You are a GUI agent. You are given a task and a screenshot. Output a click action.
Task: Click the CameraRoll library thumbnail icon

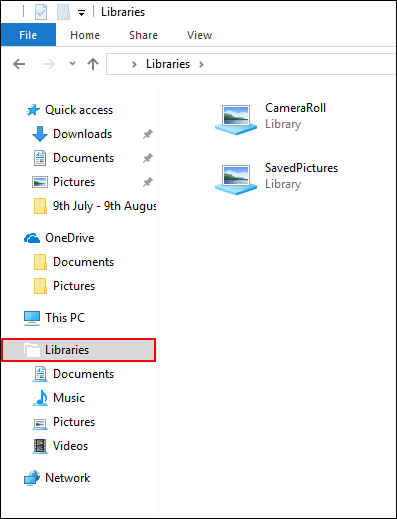click(236, 119)
